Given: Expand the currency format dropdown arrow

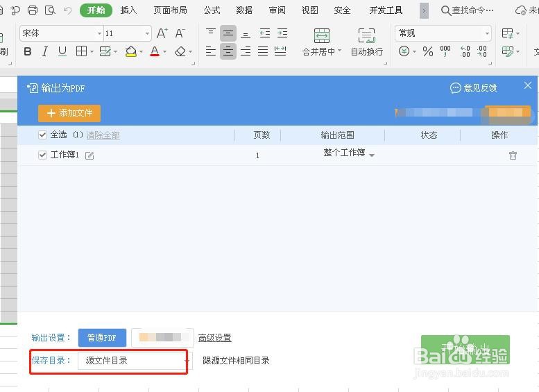Looking at the screenshot, I should click(x=415, y=52).
